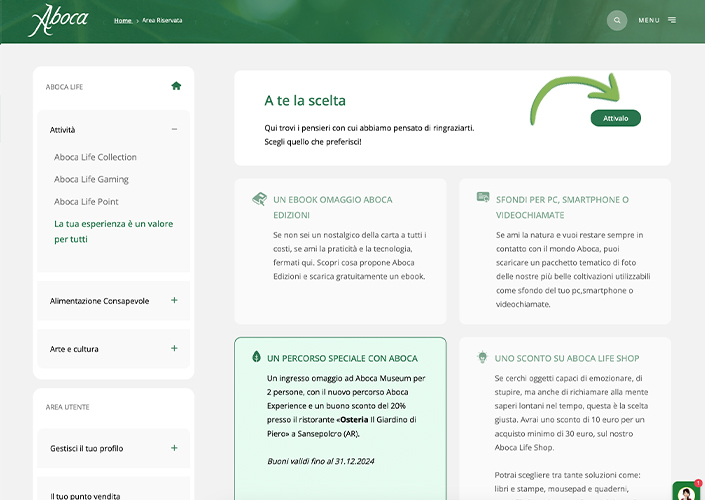Select La tua esperienza è un valore per tutti
This screenshot has width=705, height=500.
click(113, 231)
